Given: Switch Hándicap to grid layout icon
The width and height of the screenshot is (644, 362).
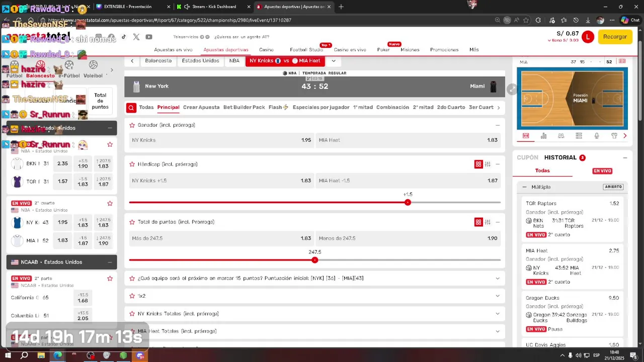Looking at the screenshot, I should [x=478, y=164].
